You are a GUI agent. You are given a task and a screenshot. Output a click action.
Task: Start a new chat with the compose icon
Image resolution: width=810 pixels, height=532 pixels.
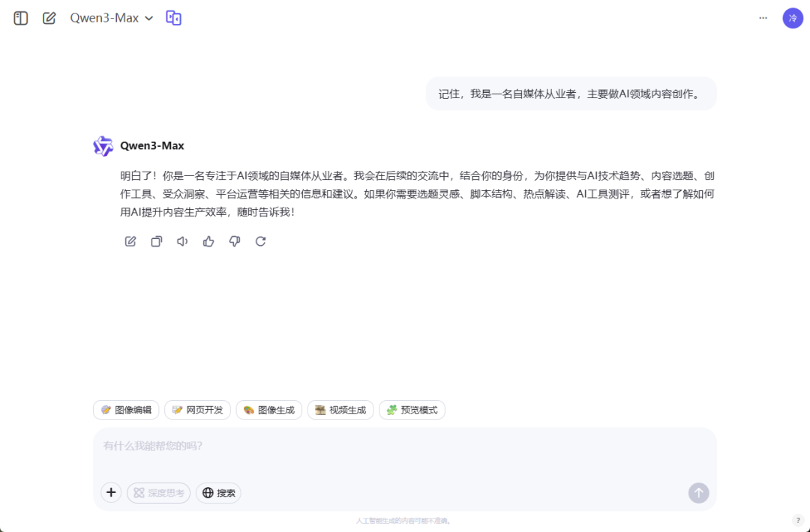(x=49, y=17)
